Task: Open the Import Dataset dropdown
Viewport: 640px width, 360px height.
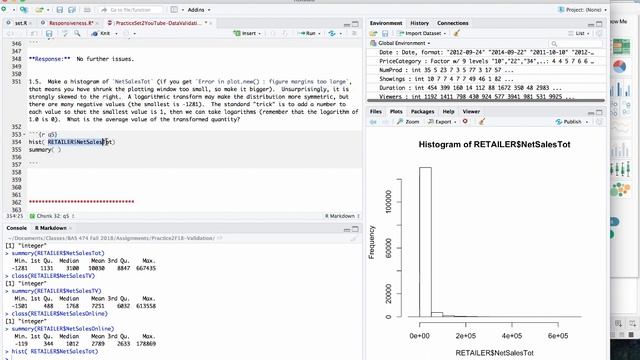Action: point(422,33)
